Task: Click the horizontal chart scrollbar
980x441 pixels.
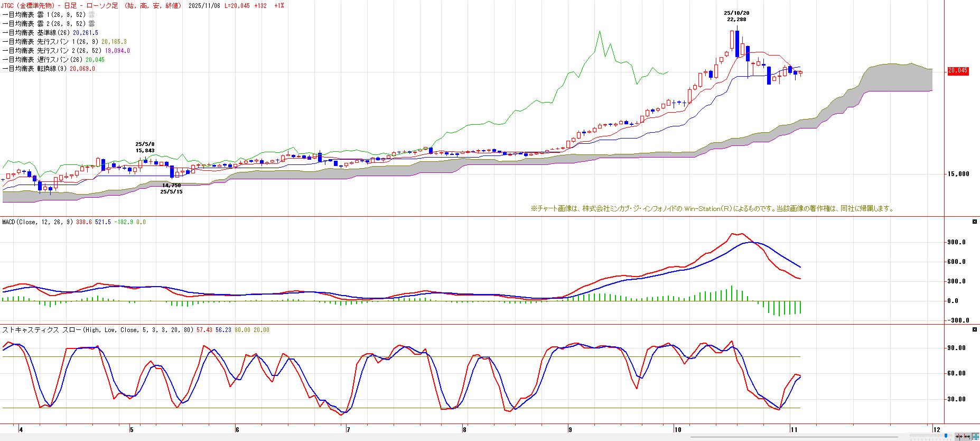Action: pyautogui.click(x=794, y=437)
